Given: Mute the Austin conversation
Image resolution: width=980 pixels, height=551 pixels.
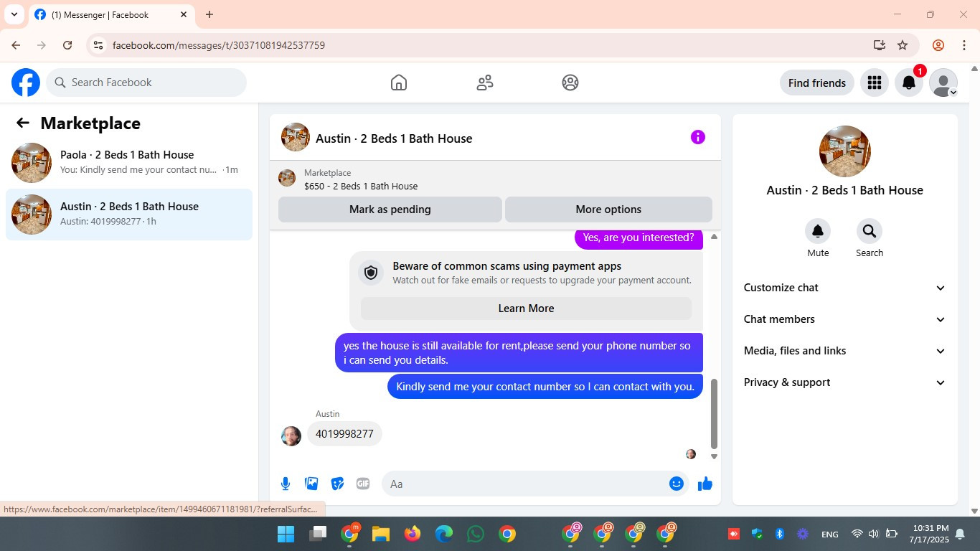Looking at the screenshot, I should pyautogui.click(x=818, y=231).
